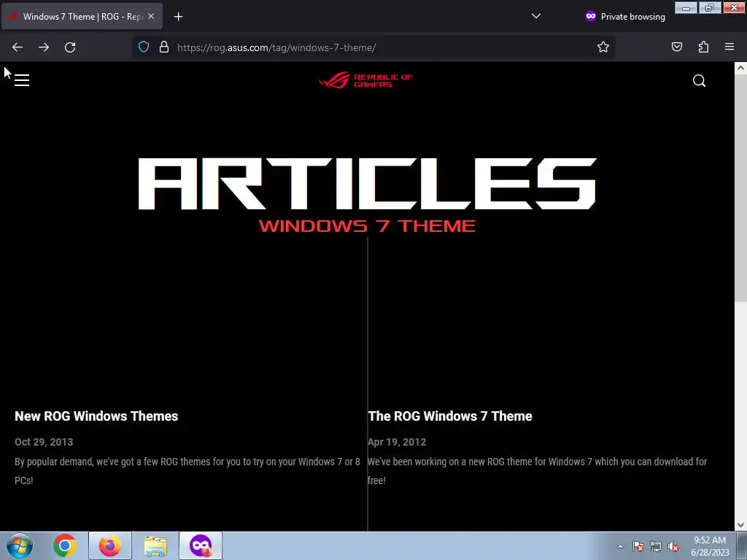Viewport: 747px width, 560px height.
Task: Open the Windows Start menu
Action: (x=20, y=545)
